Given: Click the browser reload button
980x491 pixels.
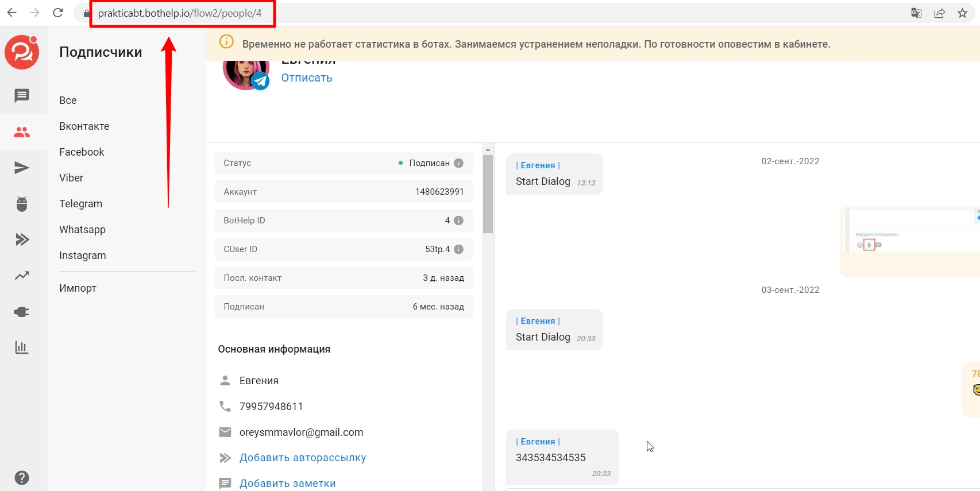Looking at the screenshot, I should tap(58, 13).
